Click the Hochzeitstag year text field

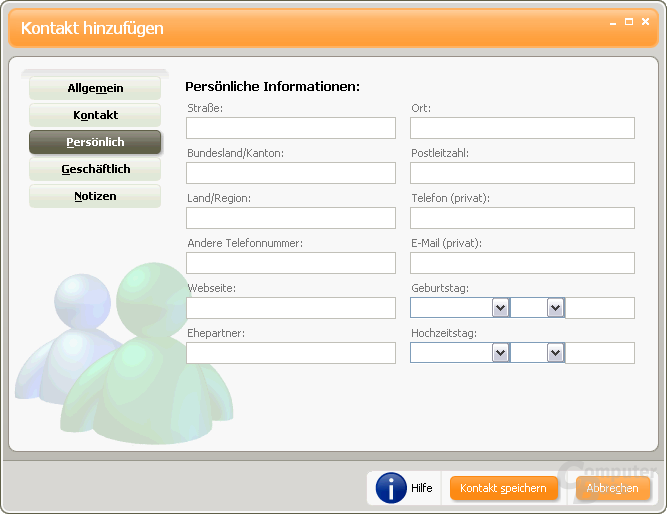[600, 353]
